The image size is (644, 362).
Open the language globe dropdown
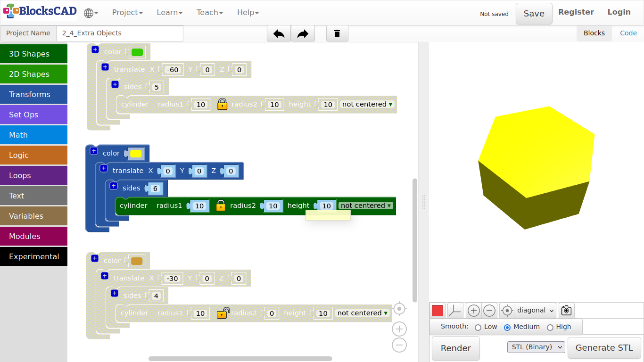point(91,13)
